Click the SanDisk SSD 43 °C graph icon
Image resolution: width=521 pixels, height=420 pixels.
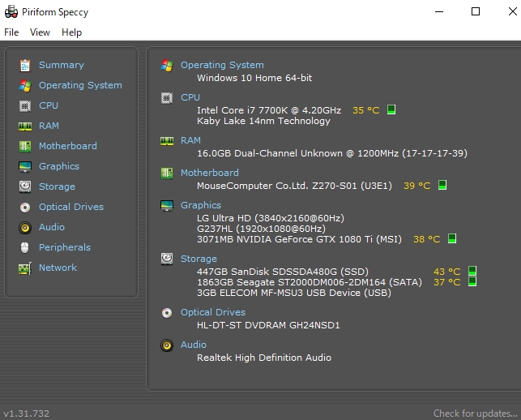coord(472,271)
